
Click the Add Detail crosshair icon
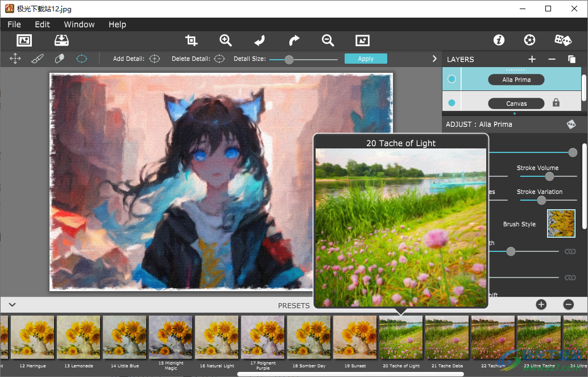154,58
